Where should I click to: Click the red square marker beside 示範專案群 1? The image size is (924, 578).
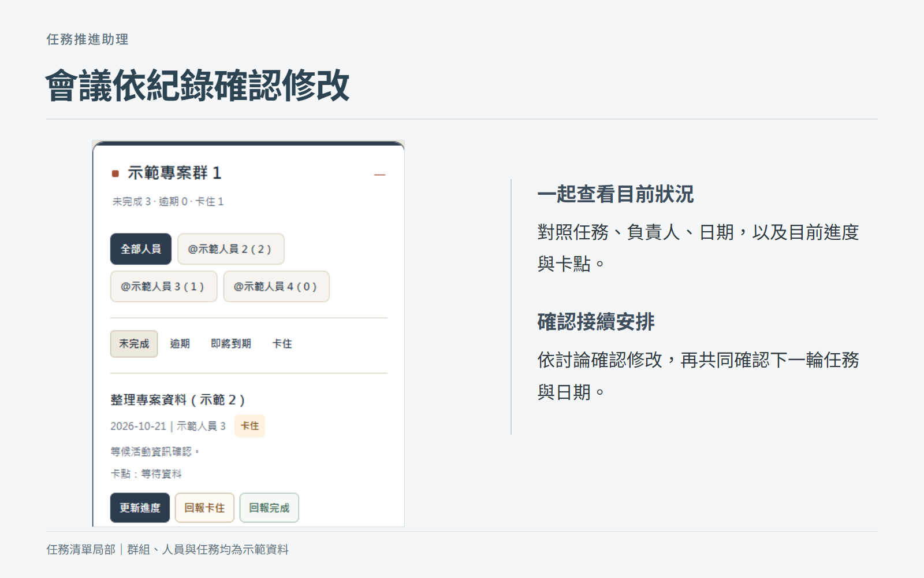tap(115, 173)
